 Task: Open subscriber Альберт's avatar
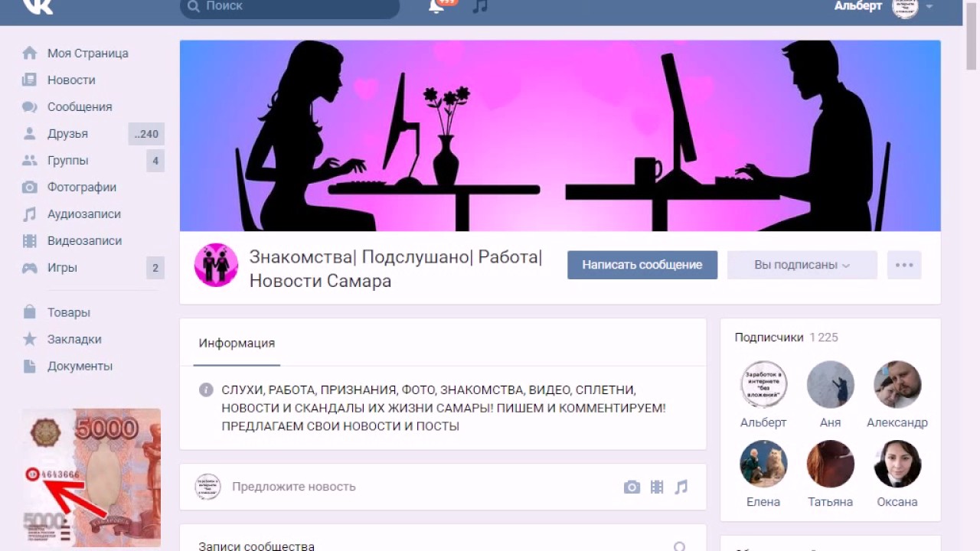763,384
